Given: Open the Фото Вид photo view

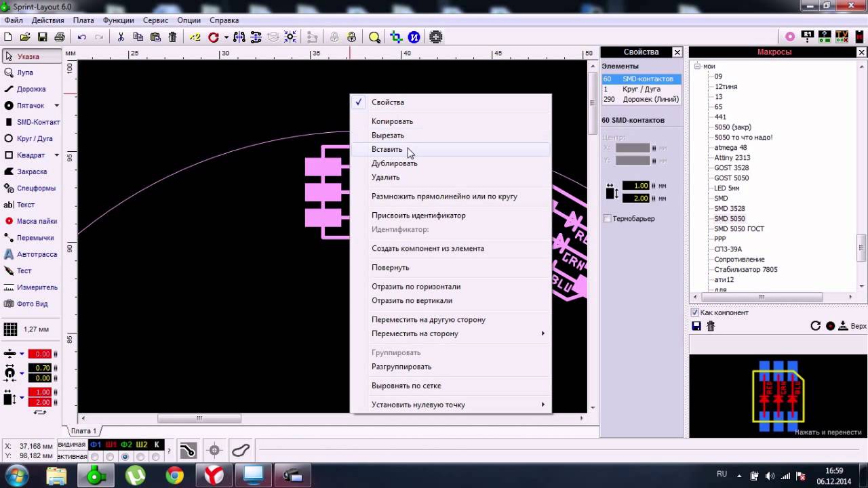Looking at the screenshot, I should [31, 304].
